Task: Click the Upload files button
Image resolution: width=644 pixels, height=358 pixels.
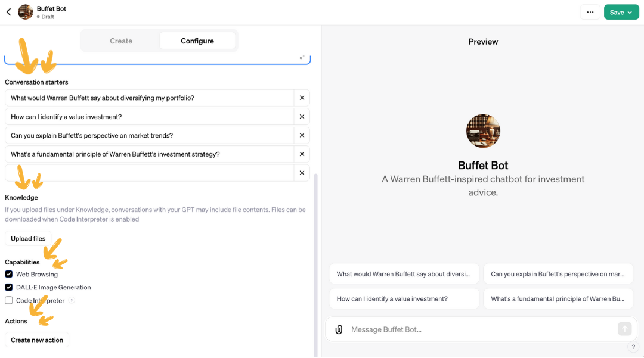Action: point(28,239)
